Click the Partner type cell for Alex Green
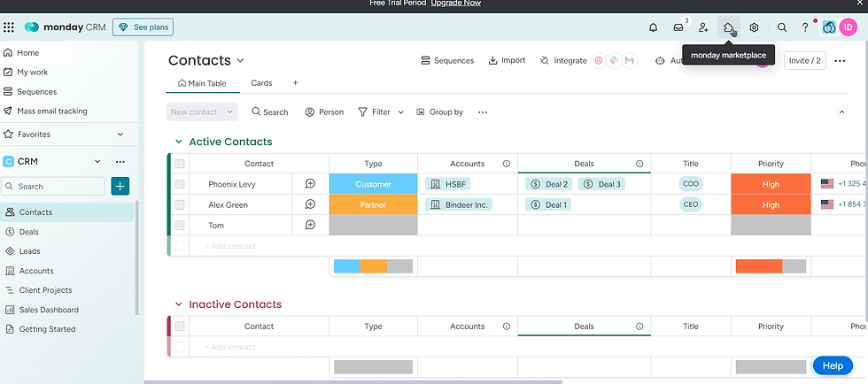 373,204
